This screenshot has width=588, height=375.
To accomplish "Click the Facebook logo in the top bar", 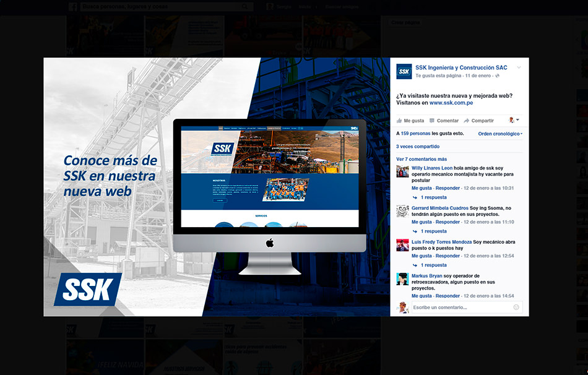I will point(73,7).
